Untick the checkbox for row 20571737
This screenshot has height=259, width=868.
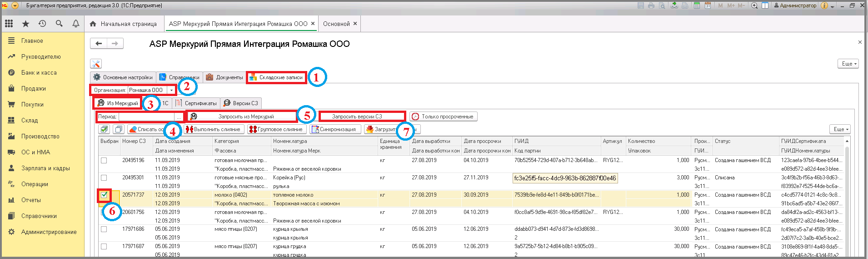[x=104, y=195]
